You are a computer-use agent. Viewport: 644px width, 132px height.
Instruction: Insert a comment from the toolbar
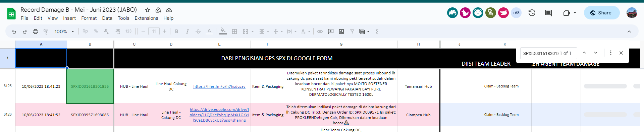331,31
